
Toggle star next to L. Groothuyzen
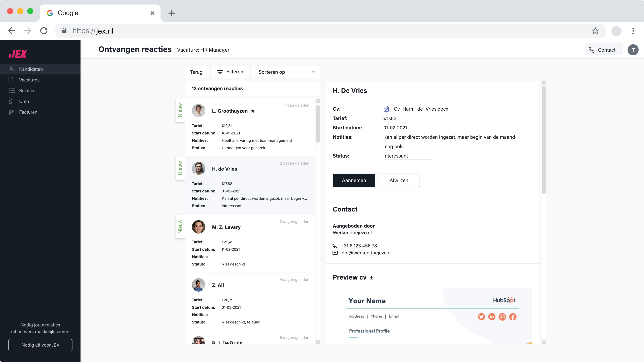click(253, 111)
